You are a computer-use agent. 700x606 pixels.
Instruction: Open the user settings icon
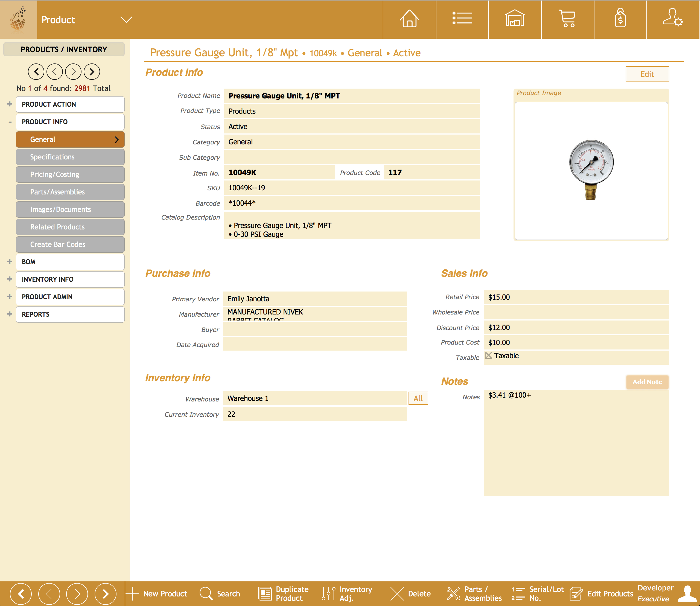point(673,18)
